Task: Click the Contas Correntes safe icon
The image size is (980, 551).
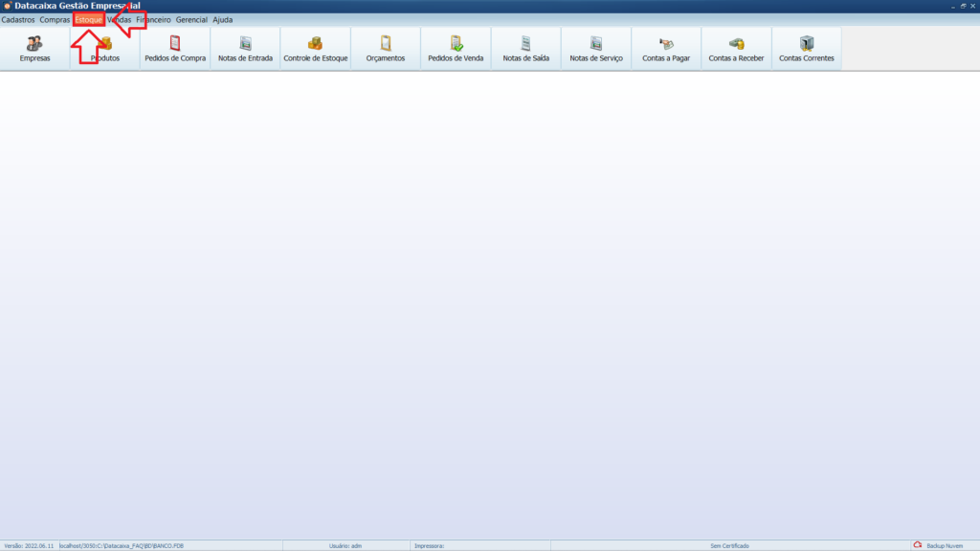Action: point(807,48)
